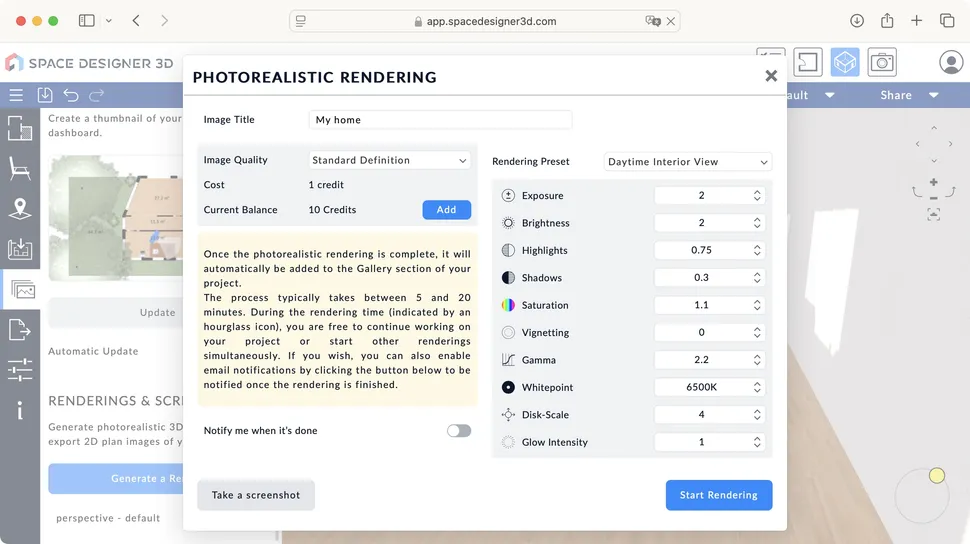
Task: Add credits with the Add button
Action: pyautogui.click(x=446, y=210)
